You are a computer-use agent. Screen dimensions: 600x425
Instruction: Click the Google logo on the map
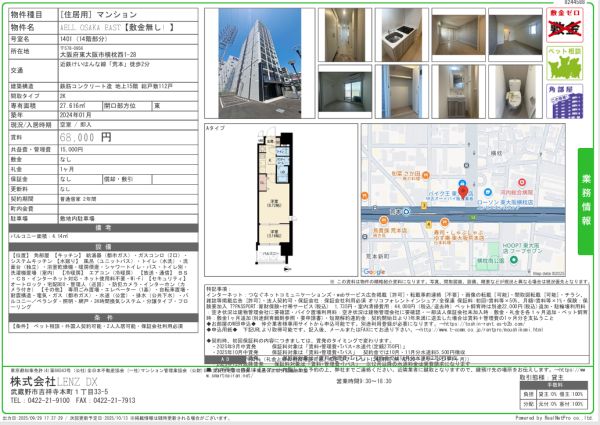click(x=374, y=271)
